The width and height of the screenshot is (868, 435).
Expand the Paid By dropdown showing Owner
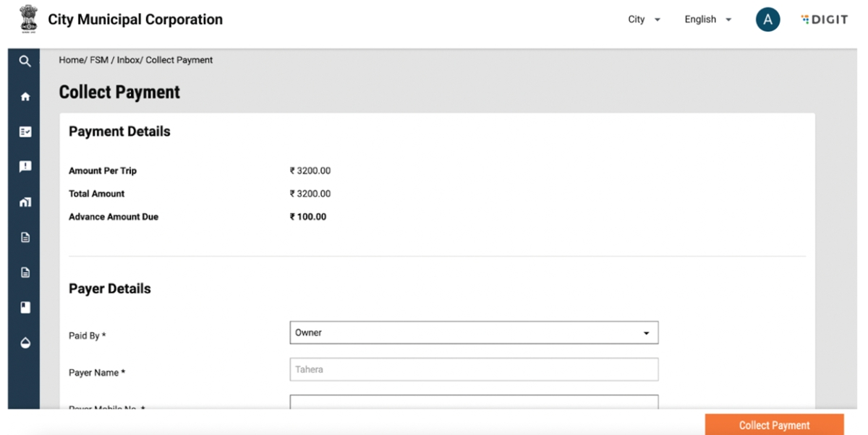pos(474,333)
